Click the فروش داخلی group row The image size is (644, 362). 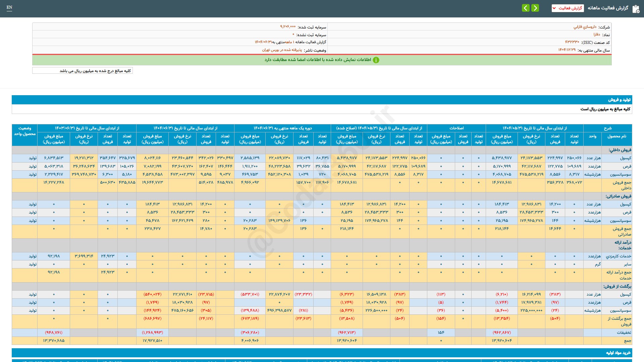click(x=620, y=150)
